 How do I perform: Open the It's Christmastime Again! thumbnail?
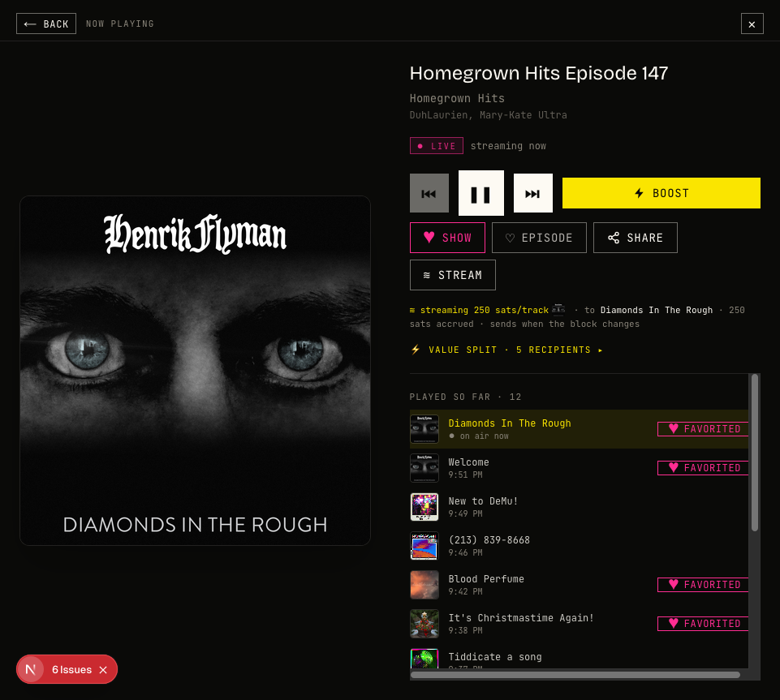point(424,624)
